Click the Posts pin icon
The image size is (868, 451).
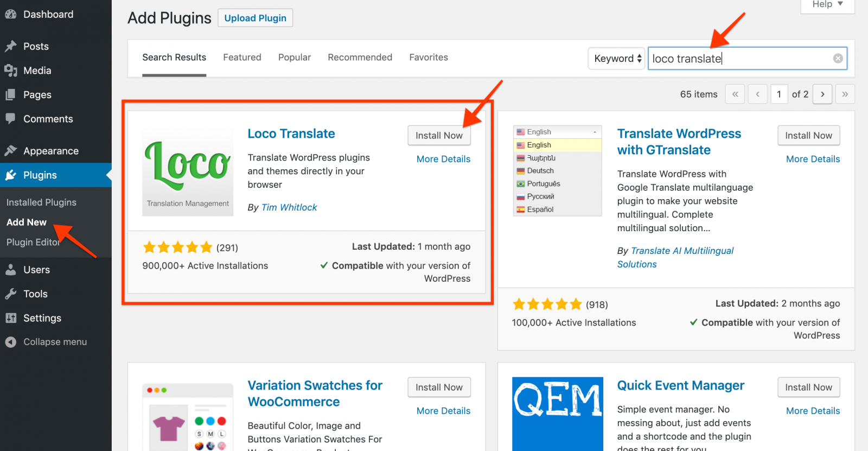11,47
